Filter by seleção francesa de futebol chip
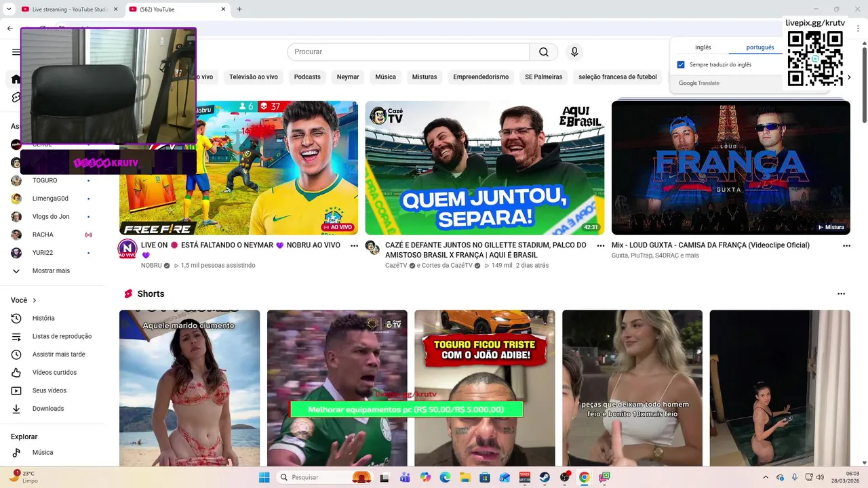Viewport: 868px width, 488px height. 618,77
